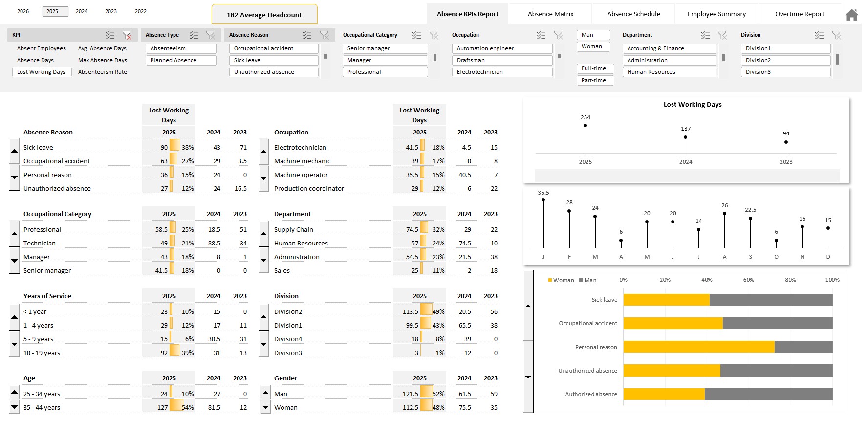
Task: Filter by Sick leave absence reason
Action: pyautogui.click(x=273, y=61)
